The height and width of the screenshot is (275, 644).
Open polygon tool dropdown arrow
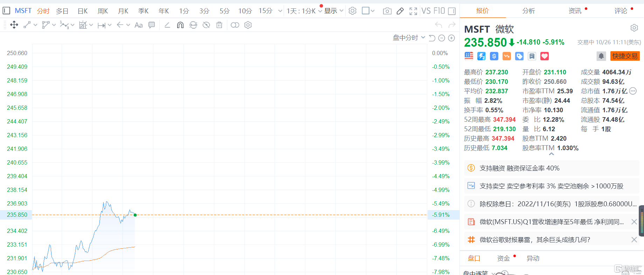click(x=54, y=25)
